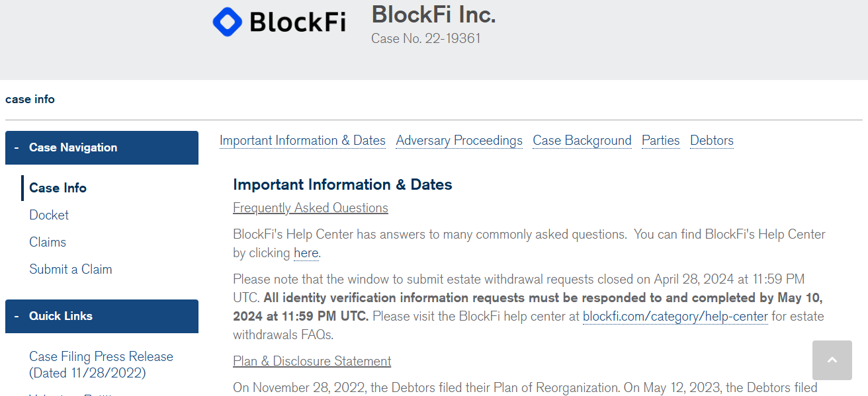Select Case Info in the sidebar
The width and height of the screenshot is (868, 396).
tap(58, 188)
